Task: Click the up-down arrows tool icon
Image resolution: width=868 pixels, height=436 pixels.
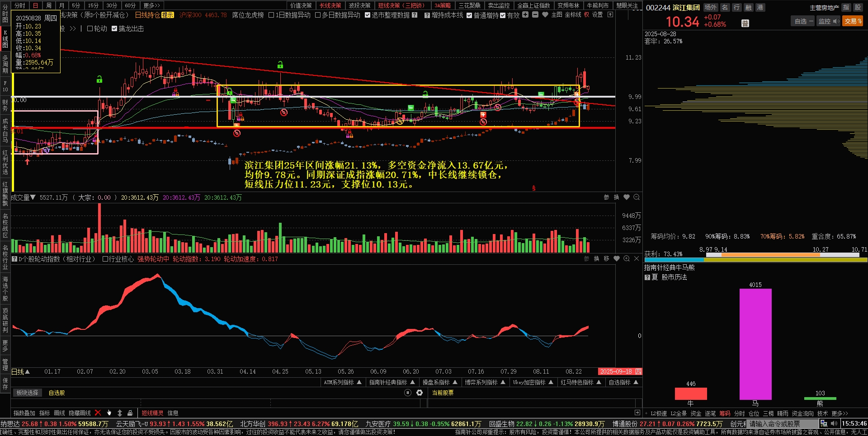Action: 120,413
